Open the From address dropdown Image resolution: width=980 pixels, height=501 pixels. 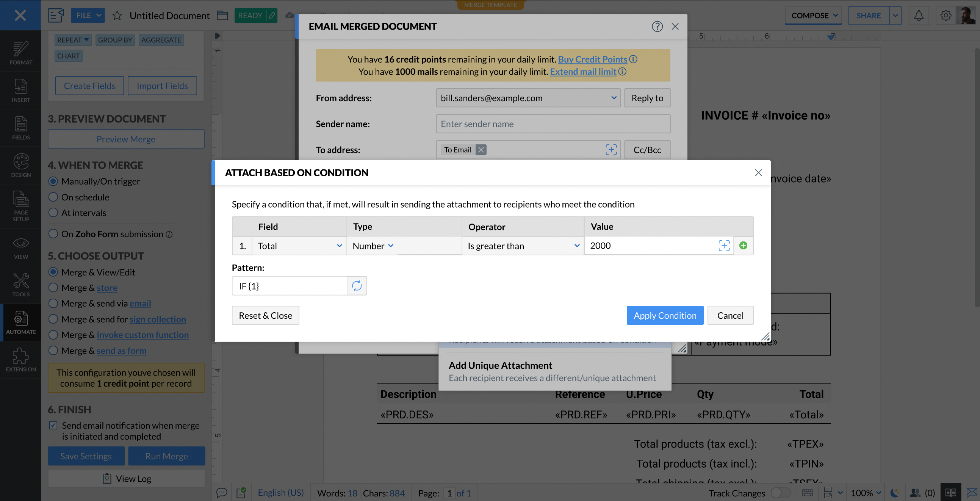[x=528, y=98]
